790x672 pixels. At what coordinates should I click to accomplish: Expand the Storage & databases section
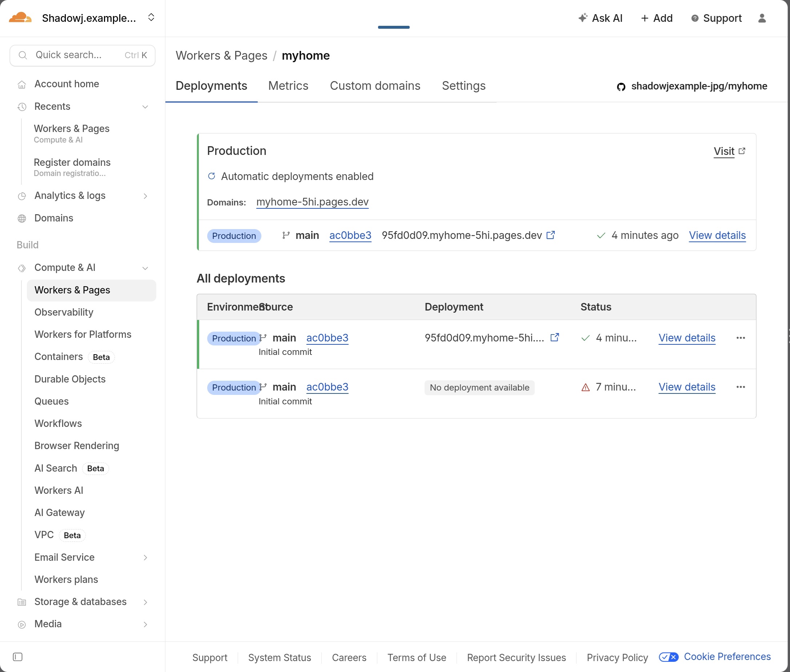[145, 602]
